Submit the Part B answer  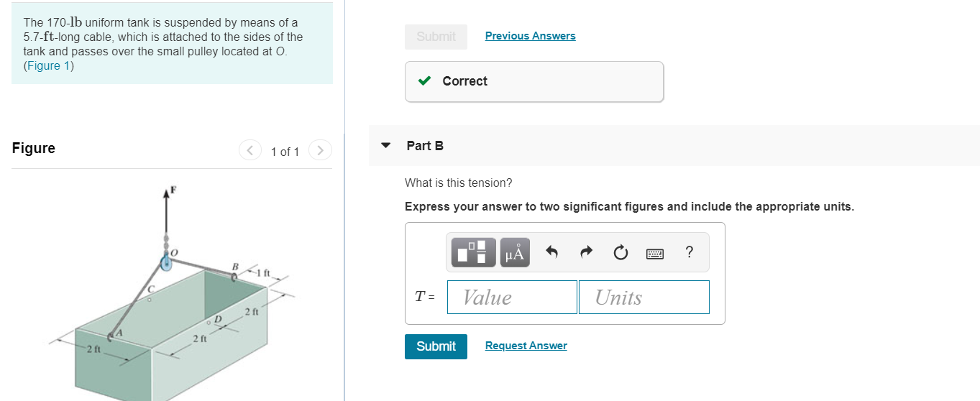point(436,346)
